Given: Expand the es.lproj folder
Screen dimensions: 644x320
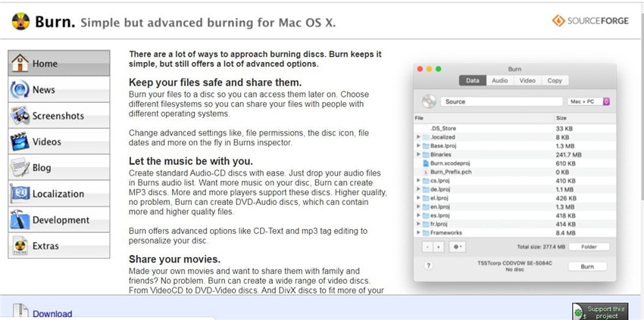Looking at the screenshot, I should coord(418,216).
